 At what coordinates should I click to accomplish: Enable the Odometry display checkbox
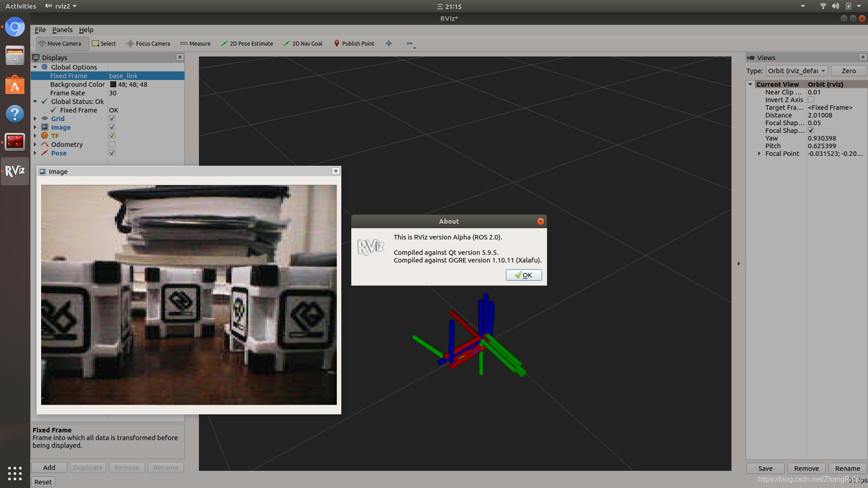(112, 145)
